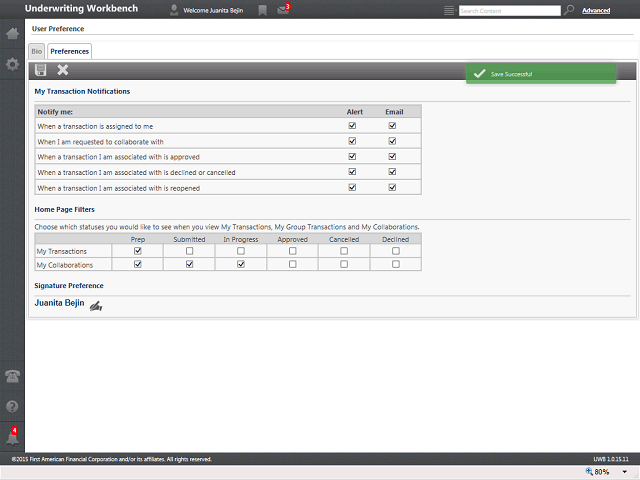640x480 pixels.
Task: Check Approved for My Transactions
Action: point(293,251)
